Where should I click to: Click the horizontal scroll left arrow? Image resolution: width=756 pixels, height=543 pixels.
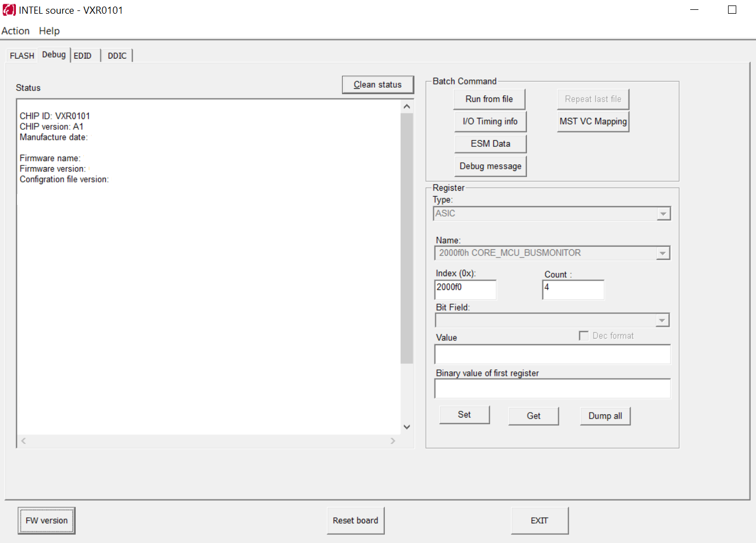(24, 441)
